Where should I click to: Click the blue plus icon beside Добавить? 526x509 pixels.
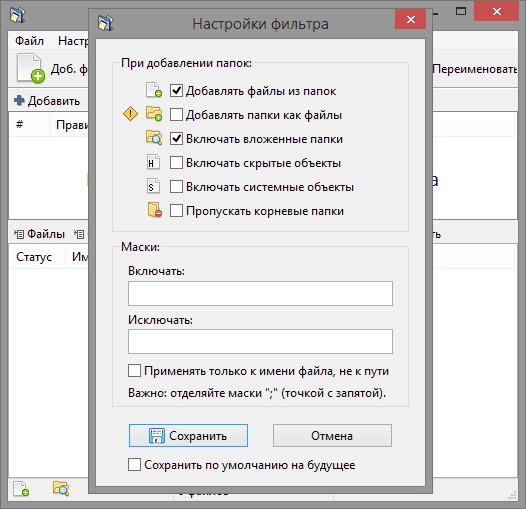click(19, 100)
